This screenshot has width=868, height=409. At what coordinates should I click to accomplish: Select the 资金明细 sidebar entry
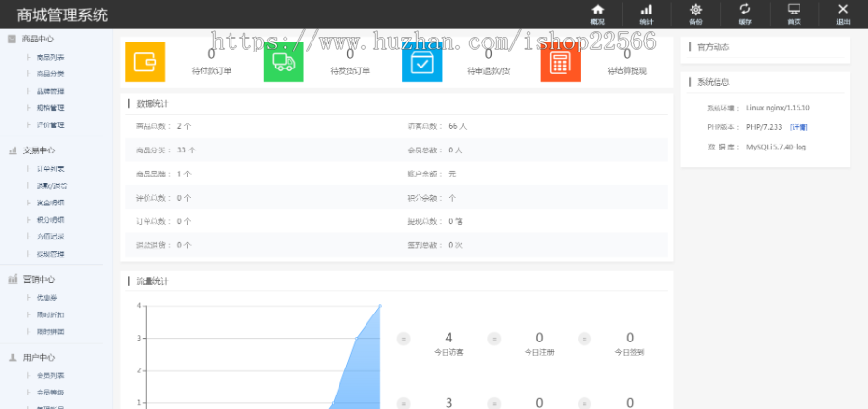click(x=50, y=203)
